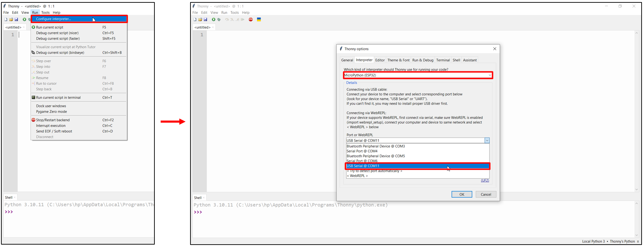This screenshot has width=644, height=247.
Task: Choose Stop/Restart backend in Run menu
Action: [x=79, y=120]
